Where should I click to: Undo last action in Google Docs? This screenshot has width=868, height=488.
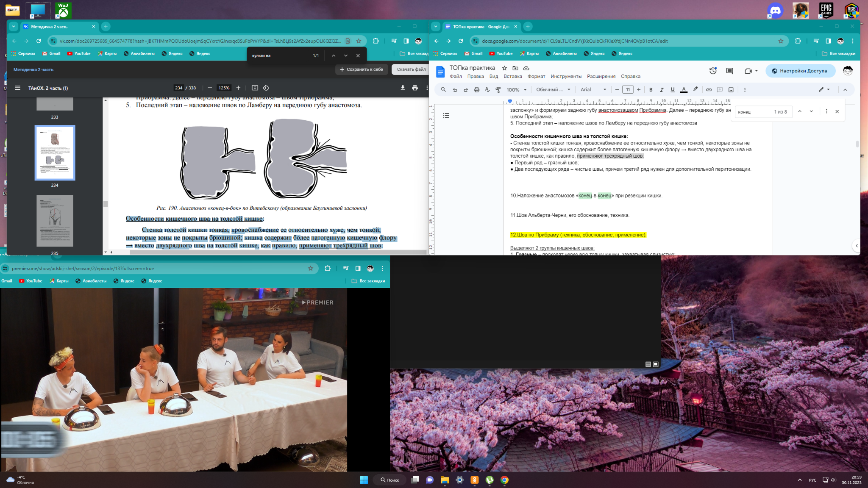click(455, 89)
